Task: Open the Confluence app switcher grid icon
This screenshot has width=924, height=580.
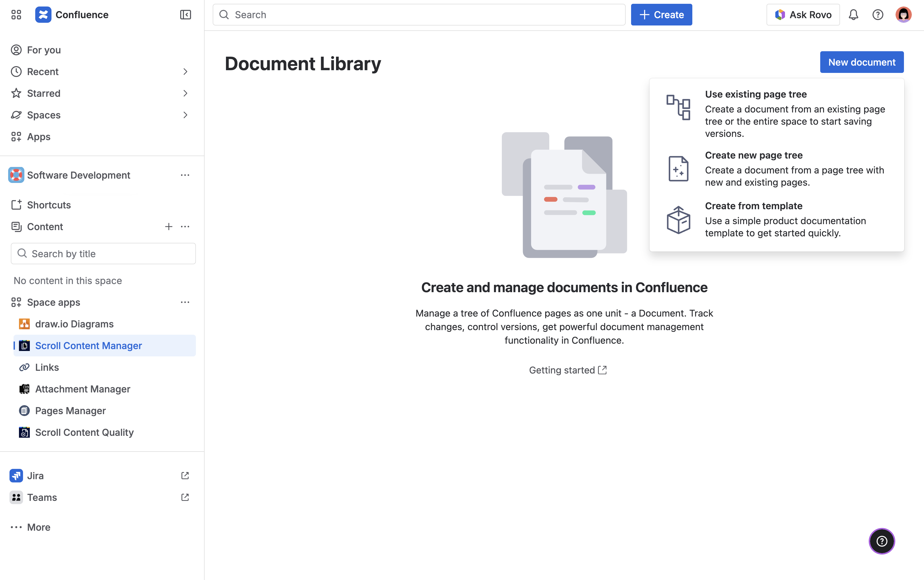Action: (x=16, y=15)
